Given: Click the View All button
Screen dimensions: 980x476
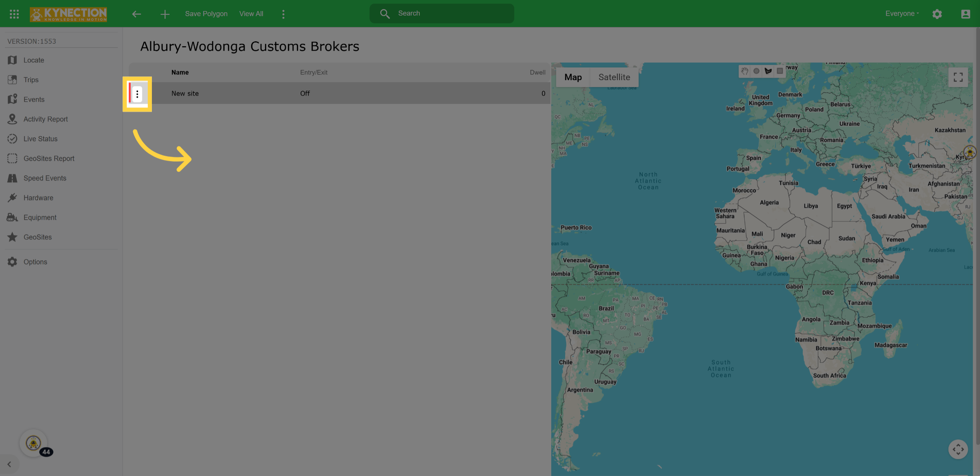Looking at the screenshot, I should (251, 14).
